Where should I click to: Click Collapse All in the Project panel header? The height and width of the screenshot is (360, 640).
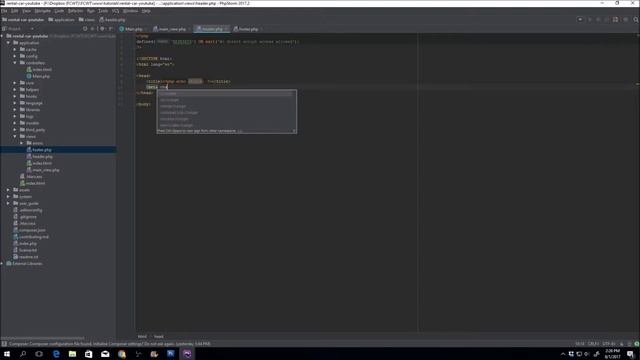93,29
